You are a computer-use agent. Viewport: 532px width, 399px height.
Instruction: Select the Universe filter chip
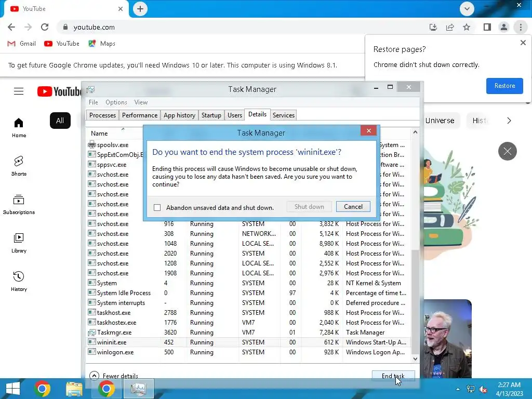click(x=440, y=121)
